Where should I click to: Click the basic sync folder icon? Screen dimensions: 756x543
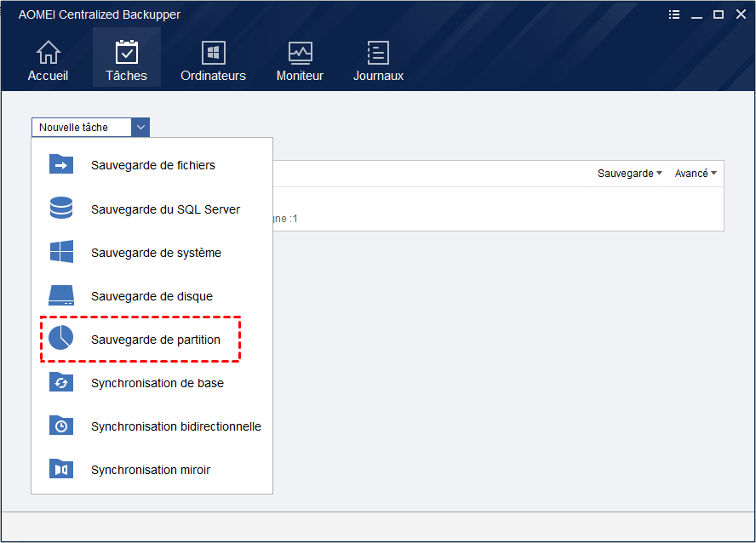tap(61, 382)
